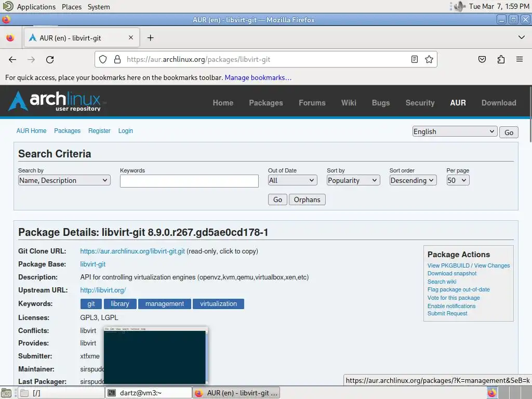The height and width of the screenshot is (399, 532).
Task: Open Forums in Arch navigation
Action: tap(312, 103)
